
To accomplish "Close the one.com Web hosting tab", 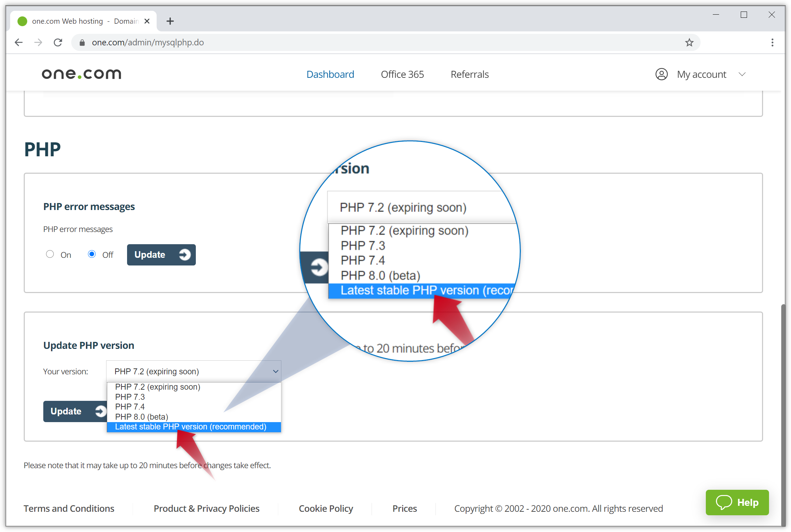I will 147,21.
